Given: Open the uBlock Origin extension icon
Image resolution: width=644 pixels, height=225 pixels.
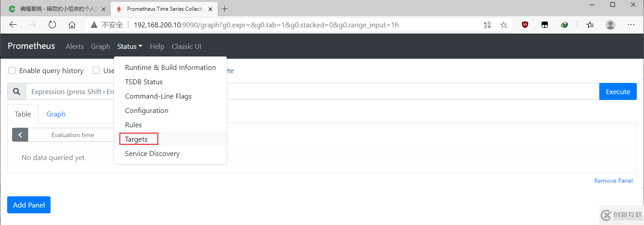Looking at the screenshot, I should [x=525, y=25].
